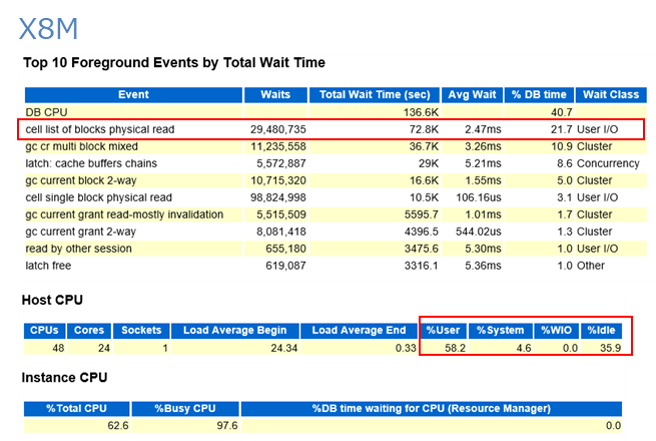Select the % DB time column header

tap(541, 95)
